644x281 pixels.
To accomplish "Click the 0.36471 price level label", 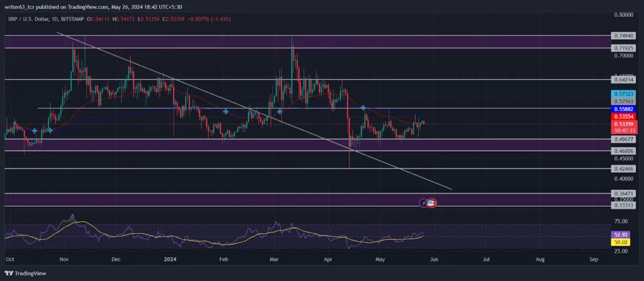I will pyautogui.click(x=623, y=193).
